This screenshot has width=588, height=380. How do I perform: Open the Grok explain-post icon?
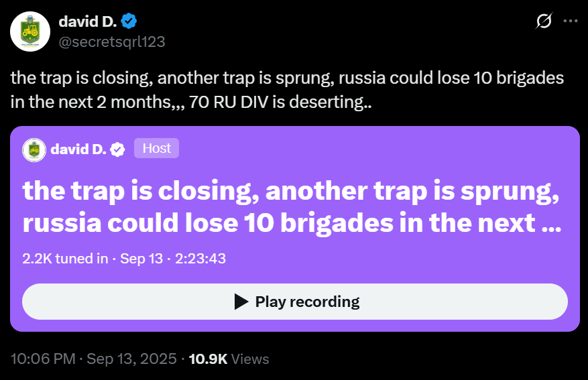pyautogui.click(x=543, y=21)
